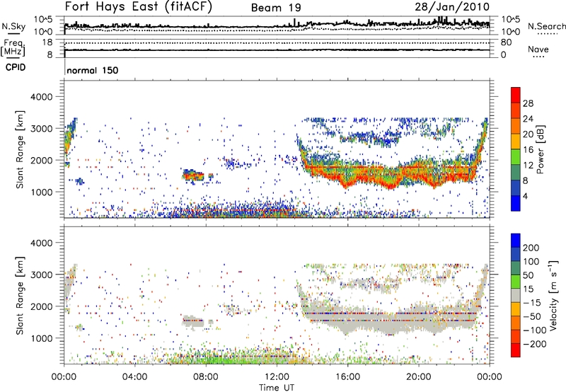The image size is (566, 392).
Task: Select the 'Beam 19' label
Action: click(x=276, y=8)
